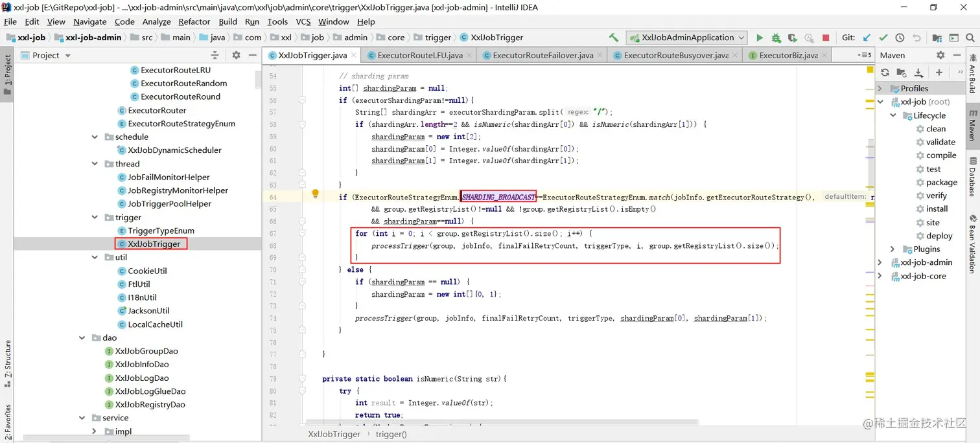Stop the running application (red square)
Viewport: 980px width, 443px height.
826,38
